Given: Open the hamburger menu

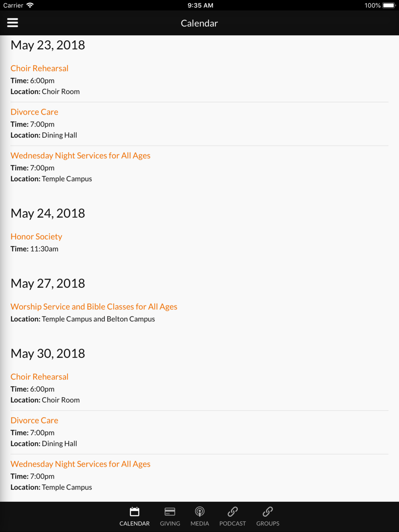Looking at the screenshot, I should click(13, 23).
